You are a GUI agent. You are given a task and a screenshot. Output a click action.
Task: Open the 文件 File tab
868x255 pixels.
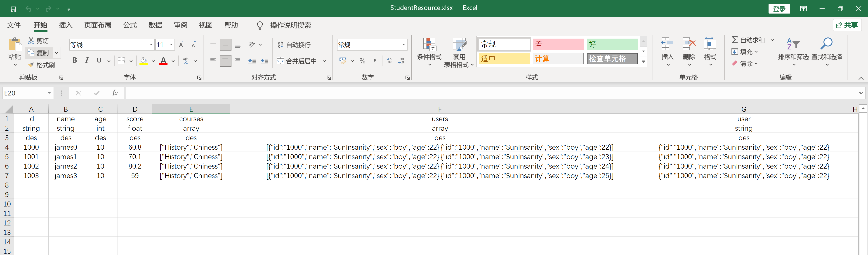14,25
